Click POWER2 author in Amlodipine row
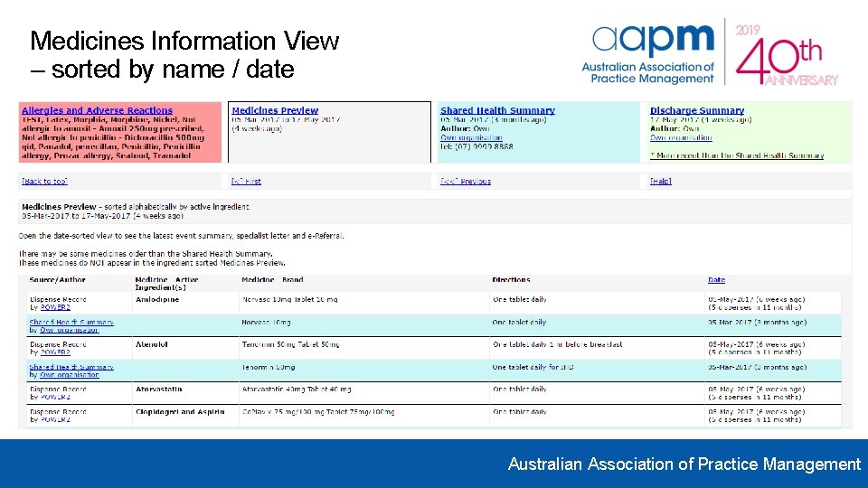This screenshot has height=488, width=868. pyautogui.click(x=55, y=307)
